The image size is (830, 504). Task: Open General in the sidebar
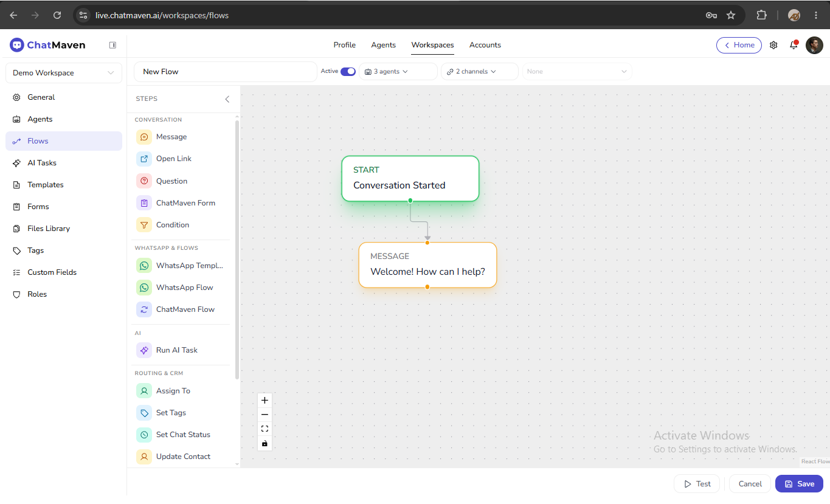pyautogui.click(x=64, y=97)
